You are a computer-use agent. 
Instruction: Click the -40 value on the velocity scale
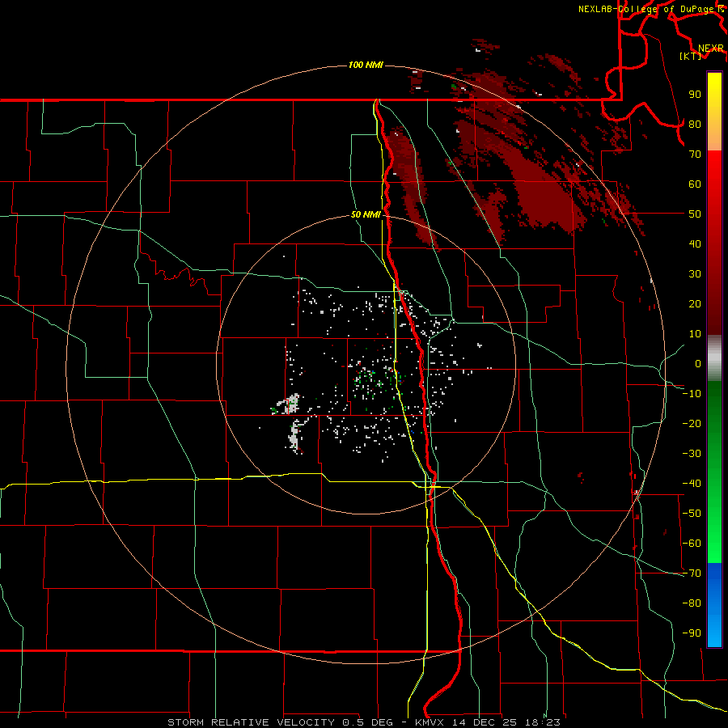692,484
